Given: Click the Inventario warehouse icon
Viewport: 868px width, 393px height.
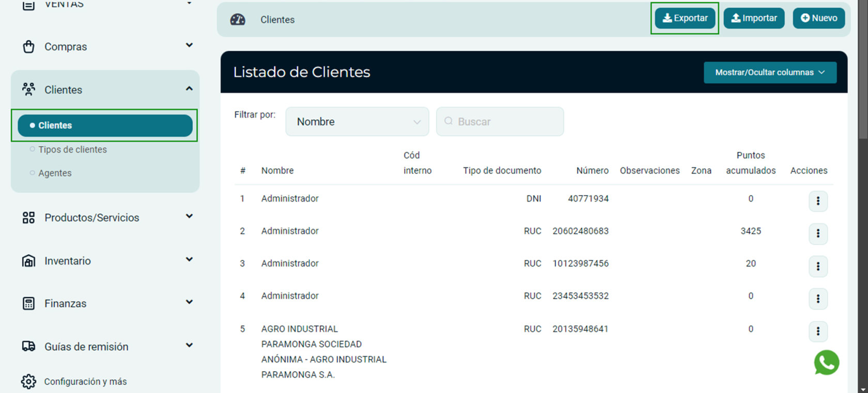Looking at the screenshot, I should [28, 261].
